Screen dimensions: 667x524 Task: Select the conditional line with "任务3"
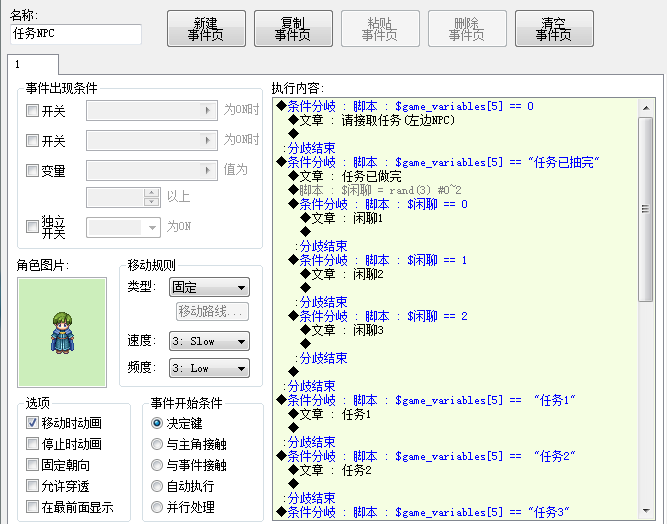[x=423, y=512]
